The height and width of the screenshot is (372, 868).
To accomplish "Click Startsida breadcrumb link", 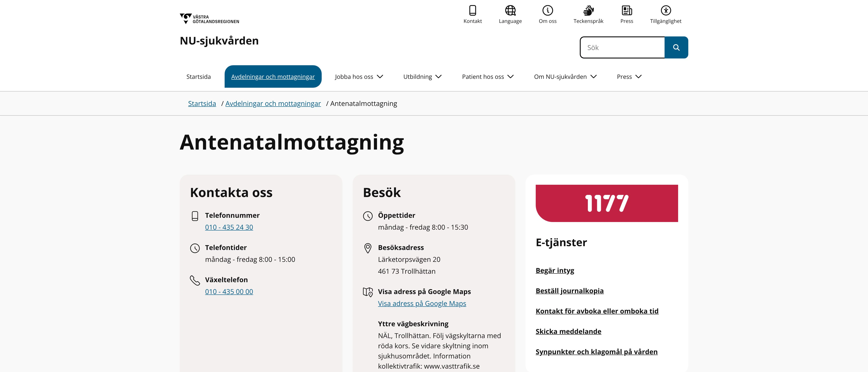I will point(202,104).
